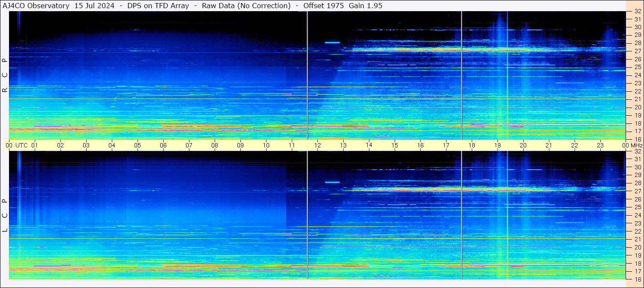The height and width of the screenshot is (288, 644).
Task: Click hour label "17" on time axis
Action: click(x=446, y=145)
